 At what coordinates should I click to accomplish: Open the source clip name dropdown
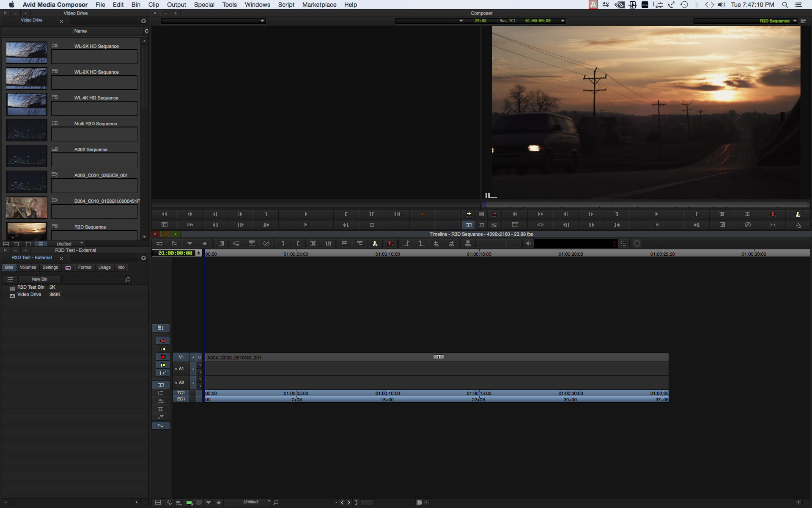262,21
